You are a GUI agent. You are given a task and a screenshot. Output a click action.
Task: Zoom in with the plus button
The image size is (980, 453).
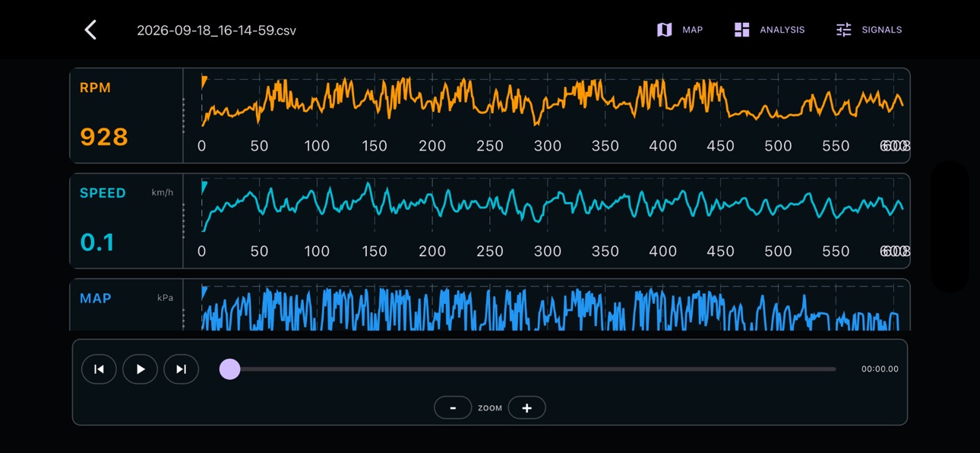[x=526, y=408]
